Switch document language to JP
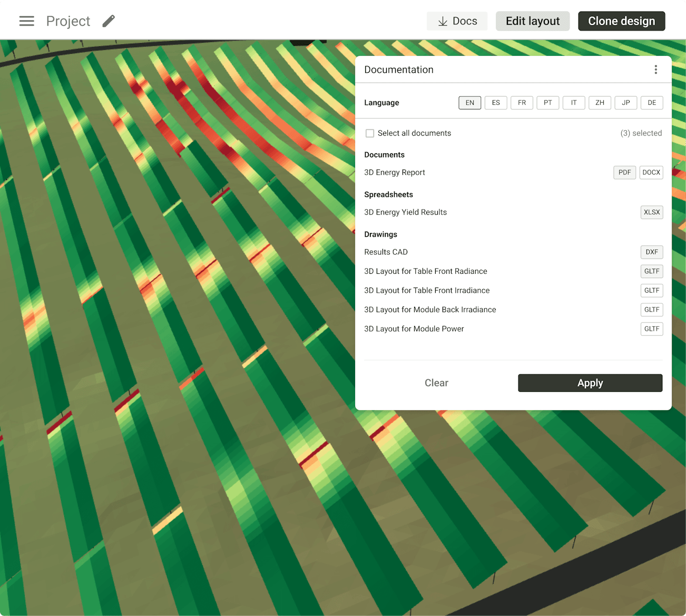The image size is (686, 616). (x=625, y=103)
